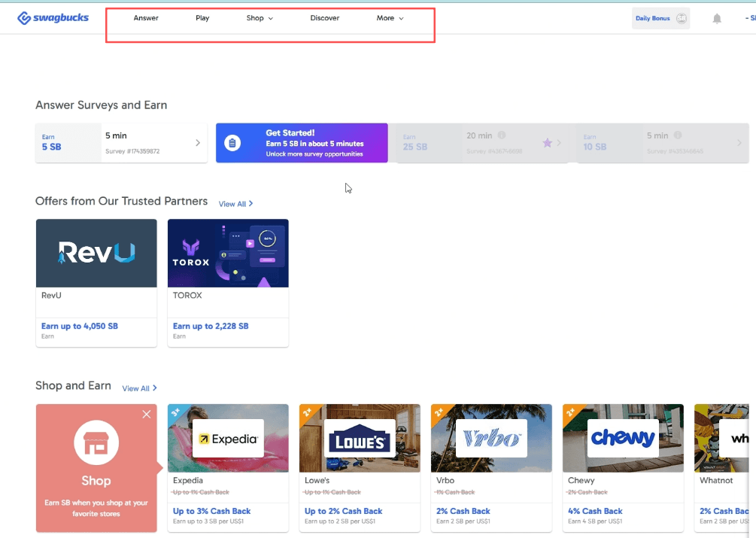Image resolution: width=756 pixels, height=538 pixels.
Task: Click the star icon on the 25 SB survey
Action: (x=547, y=143)
